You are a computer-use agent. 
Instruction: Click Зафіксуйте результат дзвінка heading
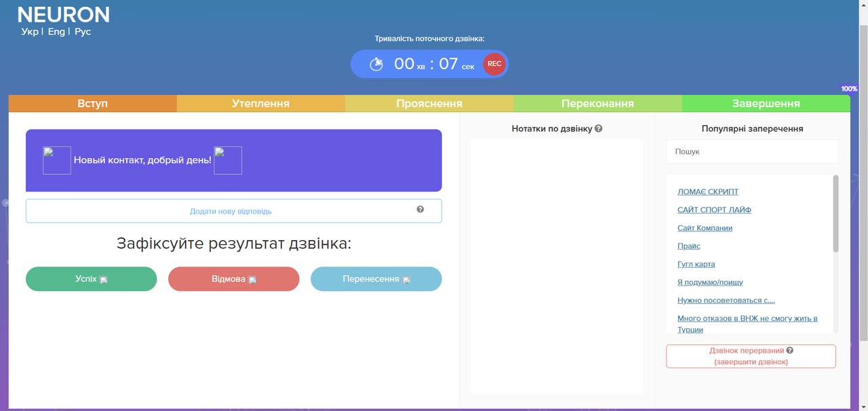(234, 243)
